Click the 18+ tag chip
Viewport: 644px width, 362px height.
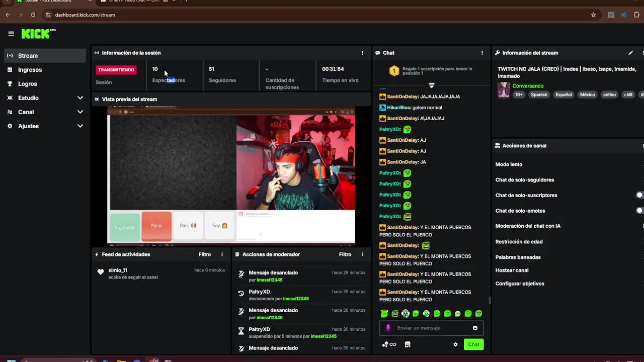click(519, 95)
